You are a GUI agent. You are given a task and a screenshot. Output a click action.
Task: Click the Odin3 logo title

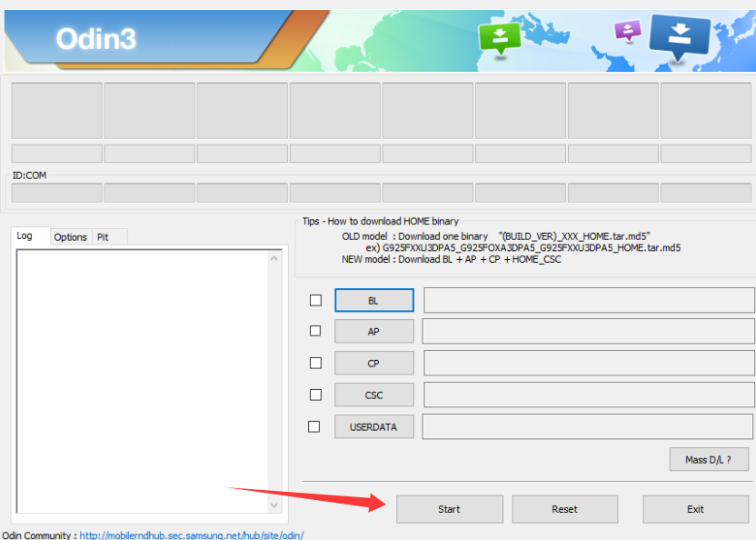pyautogui.click(x=96, y=38)
